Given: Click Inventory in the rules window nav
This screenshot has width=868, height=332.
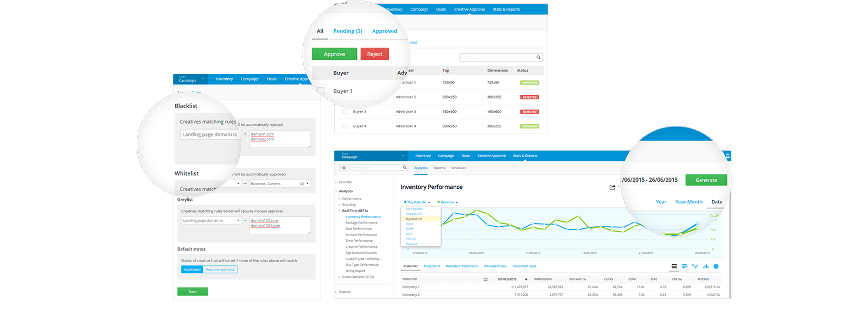Looking at the screenshot, I should pos(224,79).
